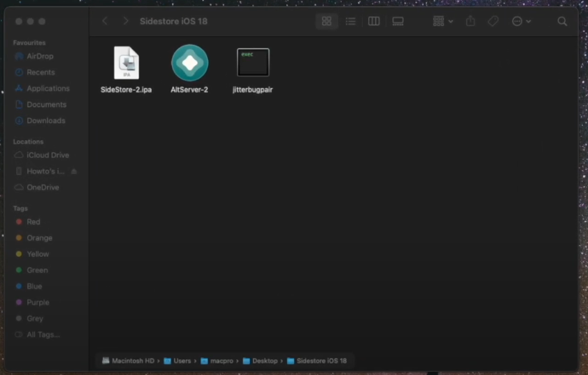Open Downloads in the sidebar
Viewport: 588px width, 375px height.
pyautogui.click(x=46, y=121)
